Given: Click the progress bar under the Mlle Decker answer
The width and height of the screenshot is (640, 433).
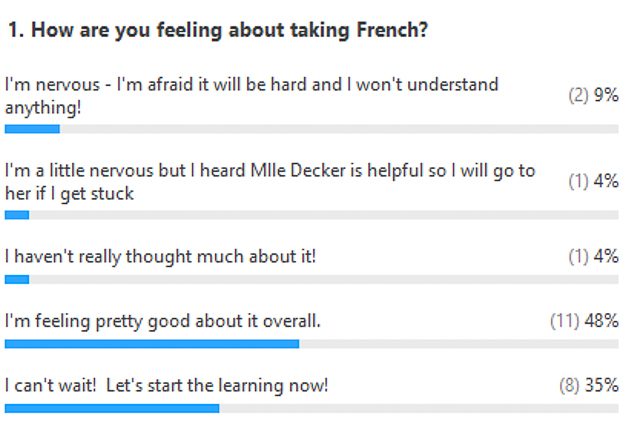Looking at the screenshot, I should click(x=311, y=215).
